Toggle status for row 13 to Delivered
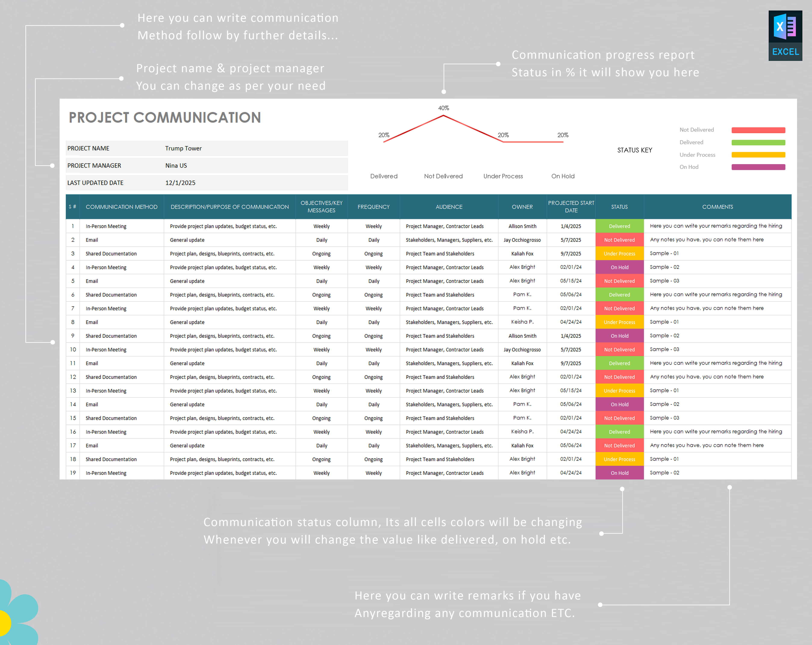The height and width of the screenshot is (645, 812). (619, 390)
